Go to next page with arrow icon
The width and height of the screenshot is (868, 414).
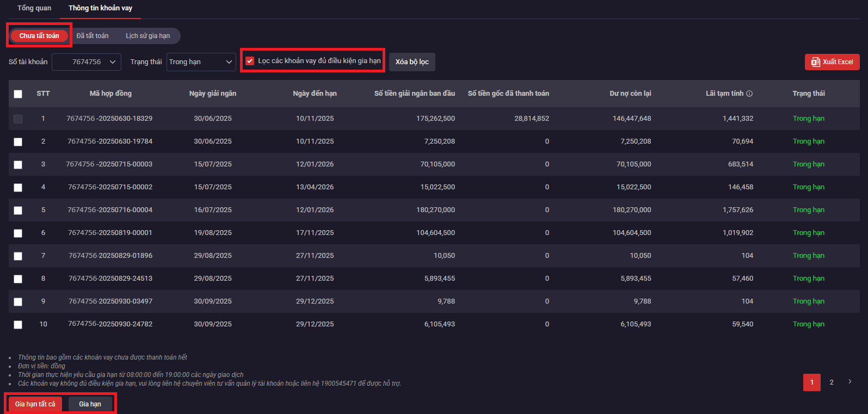(850, 382)
